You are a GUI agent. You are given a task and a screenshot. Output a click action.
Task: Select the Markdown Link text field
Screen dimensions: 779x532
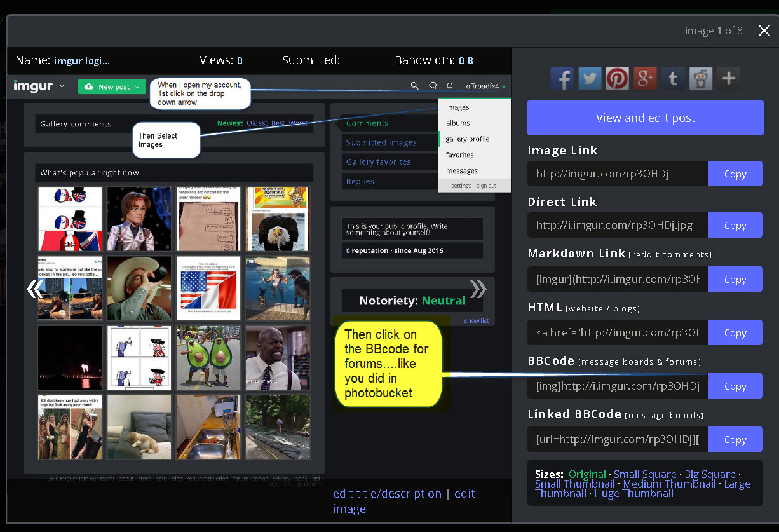click(618, 279)
